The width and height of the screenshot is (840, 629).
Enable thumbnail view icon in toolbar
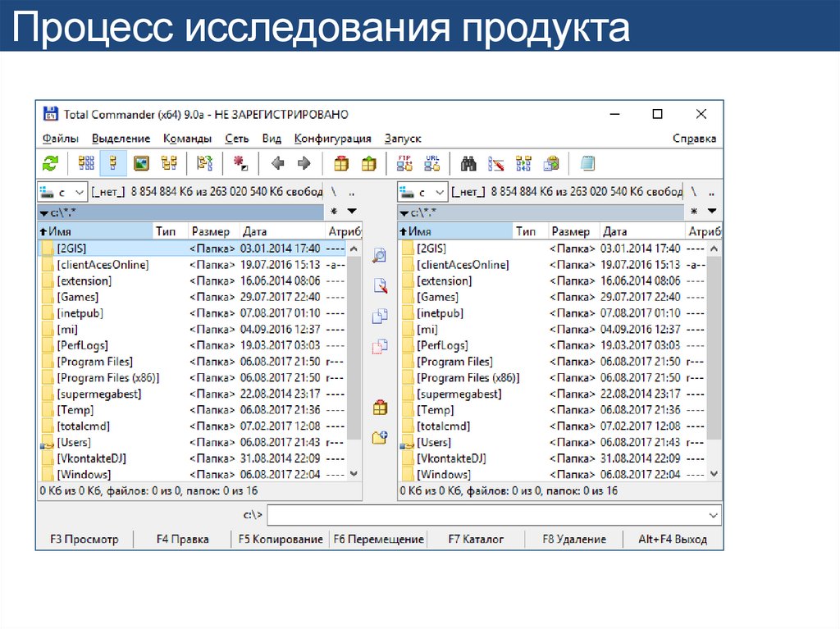pos(141,163)
